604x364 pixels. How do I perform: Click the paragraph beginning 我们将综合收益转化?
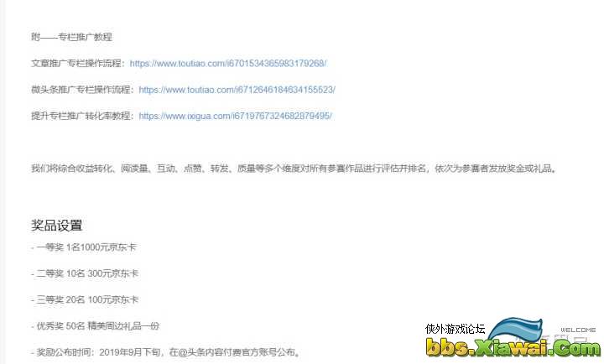[294, 169]
